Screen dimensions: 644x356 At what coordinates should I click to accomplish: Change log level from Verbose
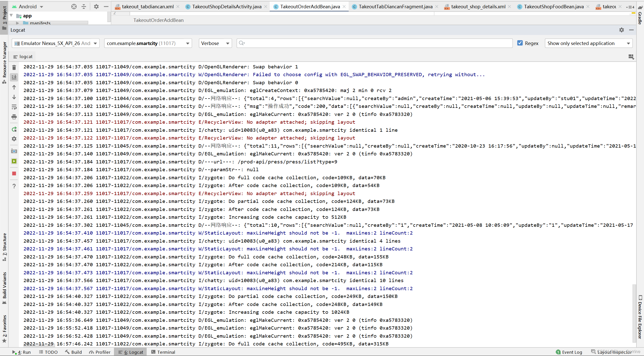(215, 43)
